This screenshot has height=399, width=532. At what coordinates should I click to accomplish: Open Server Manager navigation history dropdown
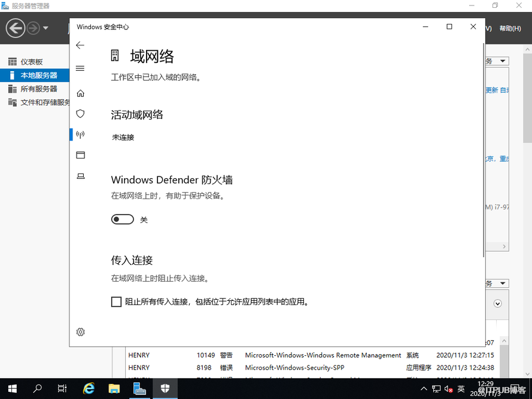tap(45, 28)
